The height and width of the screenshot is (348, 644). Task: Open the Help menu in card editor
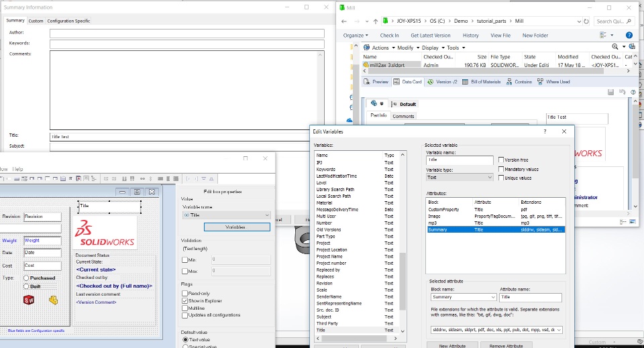pos(17,169)
